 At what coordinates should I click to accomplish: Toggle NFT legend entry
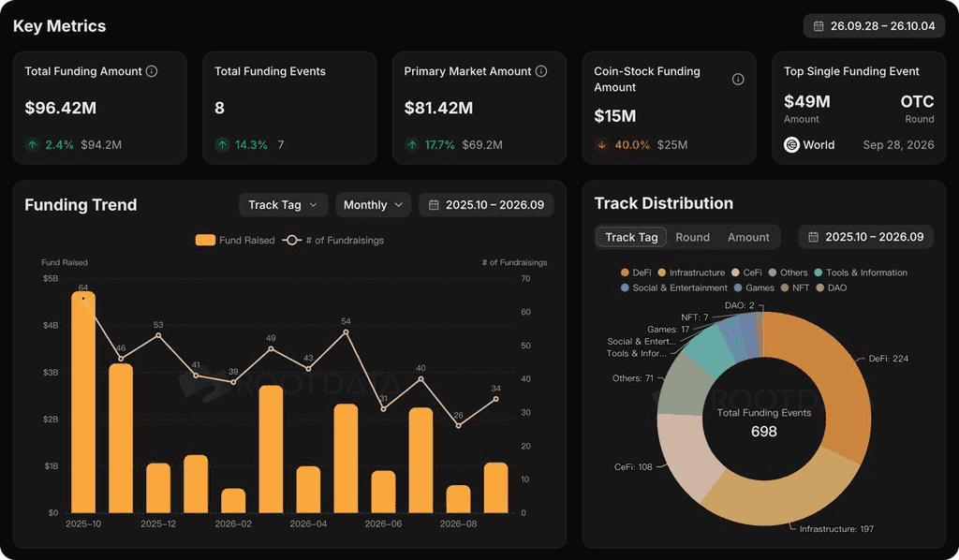click(794, 287)
